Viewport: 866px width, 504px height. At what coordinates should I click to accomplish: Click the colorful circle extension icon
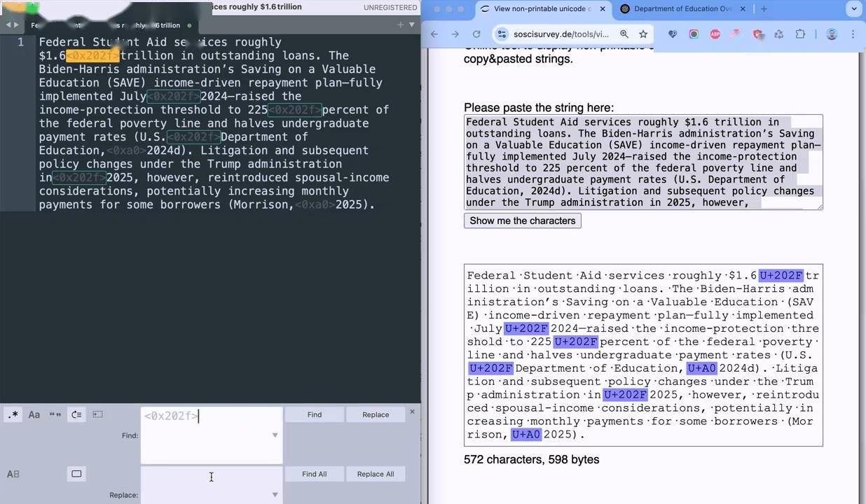694,34
